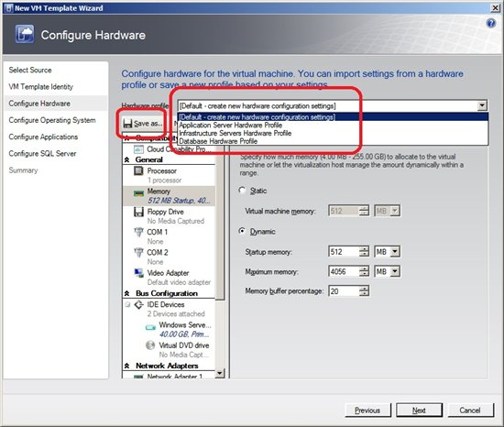Screen dimensions: 504x427
Task: Click the Processor chip icon
Action: [x=138, y=171]
